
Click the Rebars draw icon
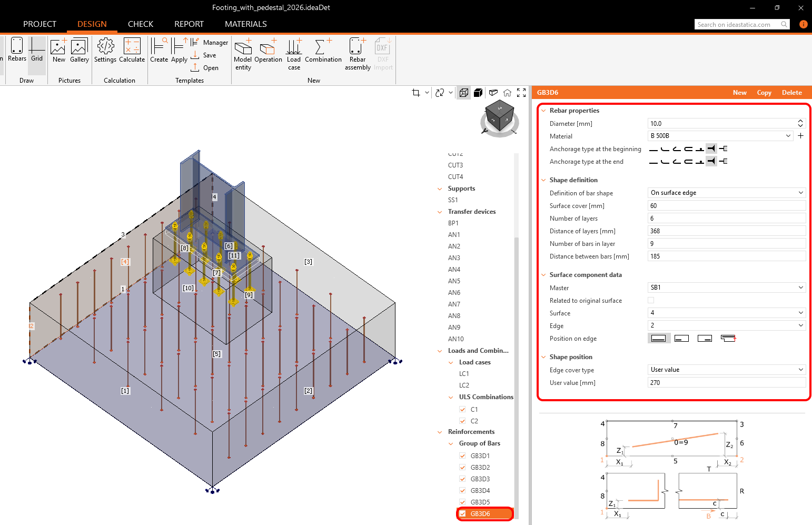17,50
